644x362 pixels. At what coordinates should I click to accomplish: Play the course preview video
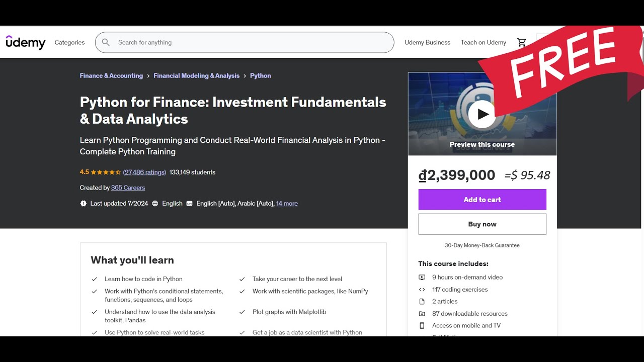pyautogui.click(x=482, y=114)
